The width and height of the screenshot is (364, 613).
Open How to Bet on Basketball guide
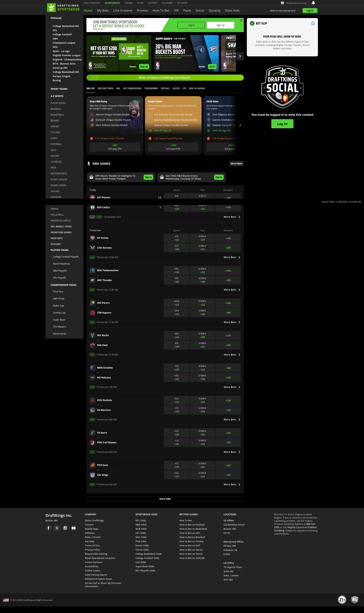tap(193, 529)
